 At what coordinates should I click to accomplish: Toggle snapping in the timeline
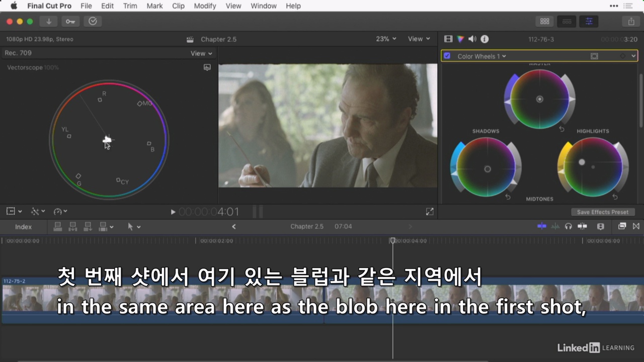(583, 226)
